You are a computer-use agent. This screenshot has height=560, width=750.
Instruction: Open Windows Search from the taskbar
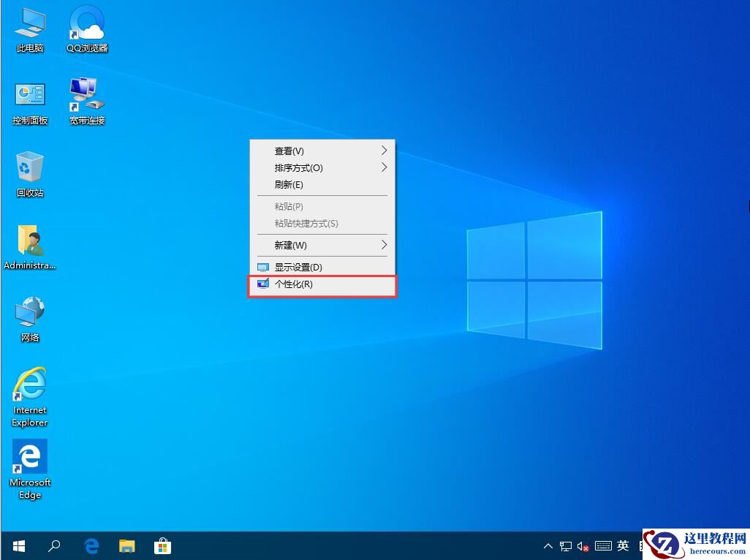pos(54,546)
